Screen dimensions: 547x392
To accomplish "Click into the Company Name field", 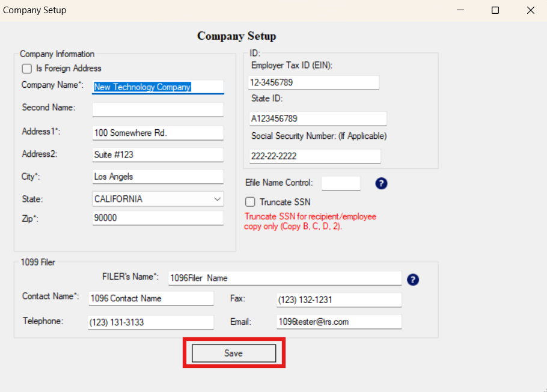I will point(157,87).
